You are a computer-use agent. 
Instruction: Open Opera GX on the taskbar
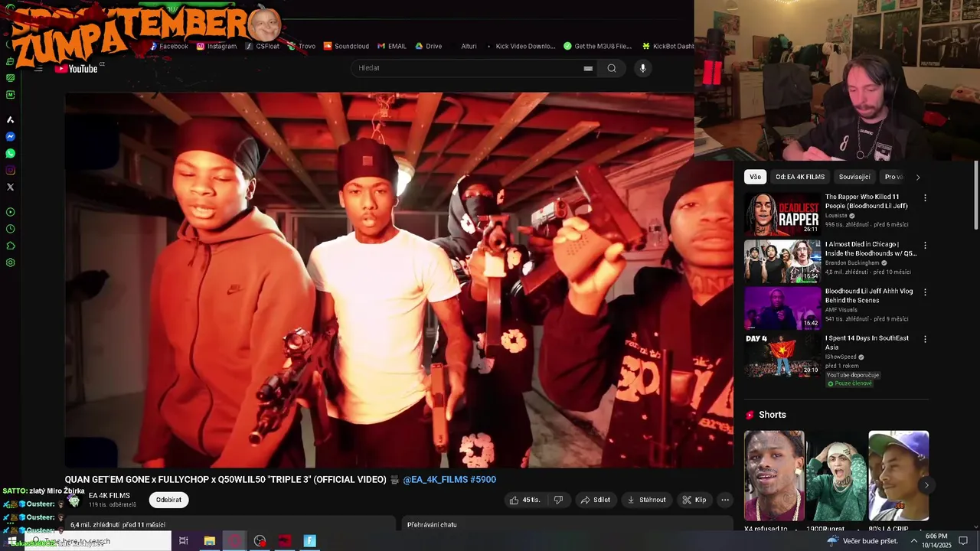click(235, 541)
